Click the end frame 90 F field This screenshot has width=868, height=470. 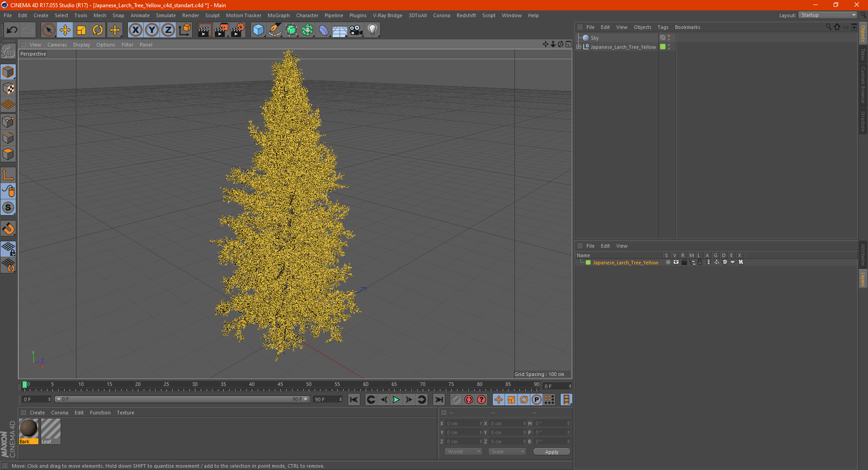pyautogui.click(x=328, y=399)
